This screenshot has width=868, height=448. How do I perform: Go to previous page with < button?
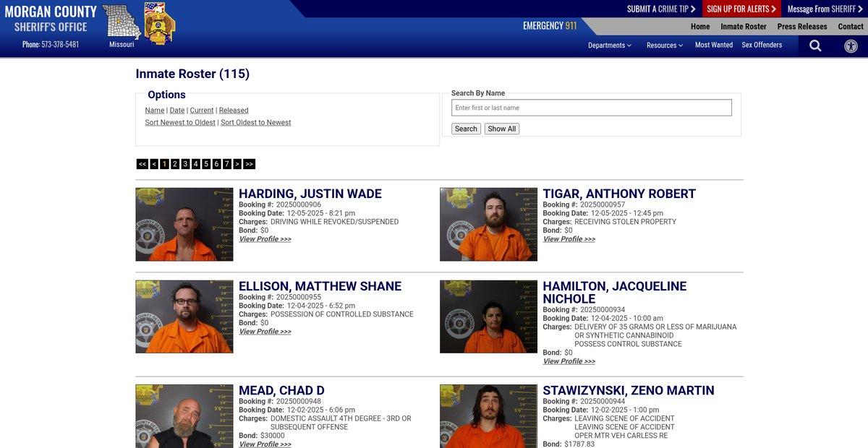(x=154, y=164)
